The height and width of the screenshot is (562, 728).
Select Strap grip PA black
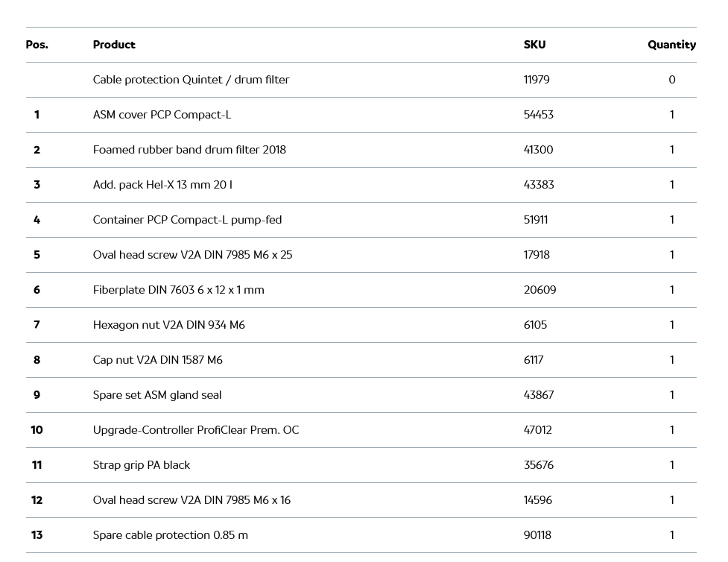(141, 465)
